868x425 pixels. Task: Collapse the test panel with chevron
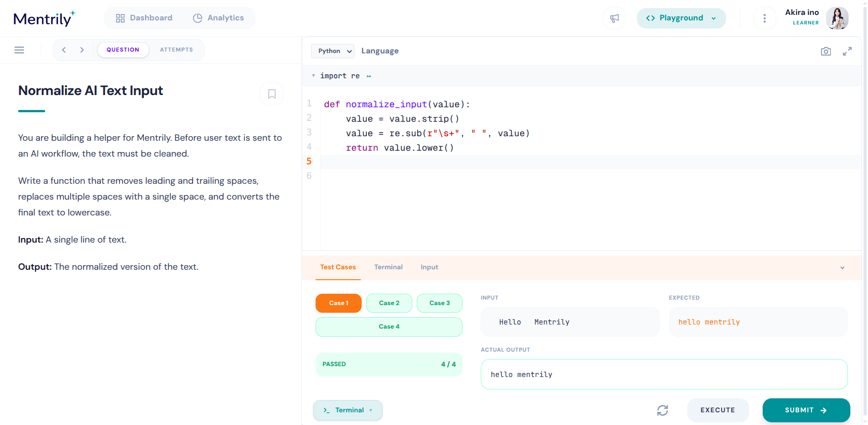[842, 267]
